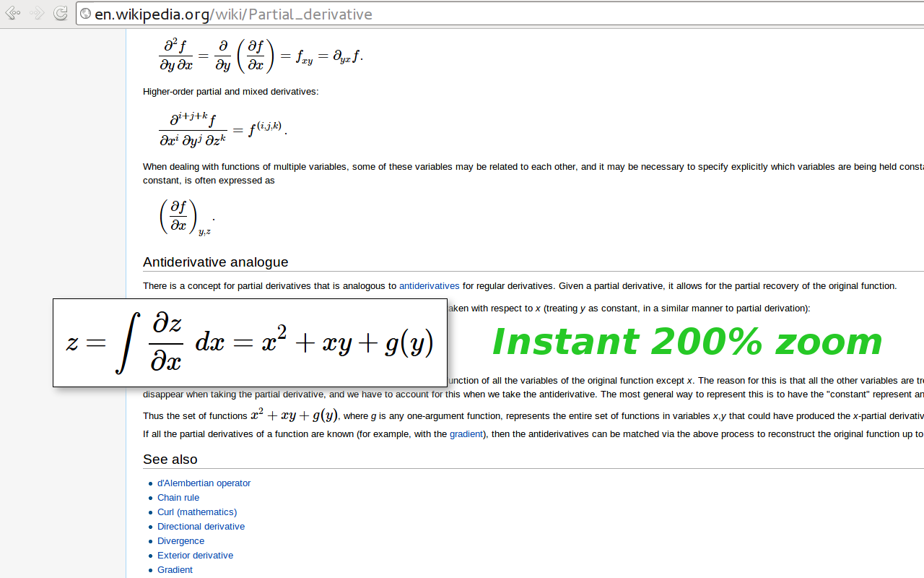The image size is (924, 578).
Task: Click the text 'Higher-order partial and mixed derivatives:'
Action: (230, 92)
